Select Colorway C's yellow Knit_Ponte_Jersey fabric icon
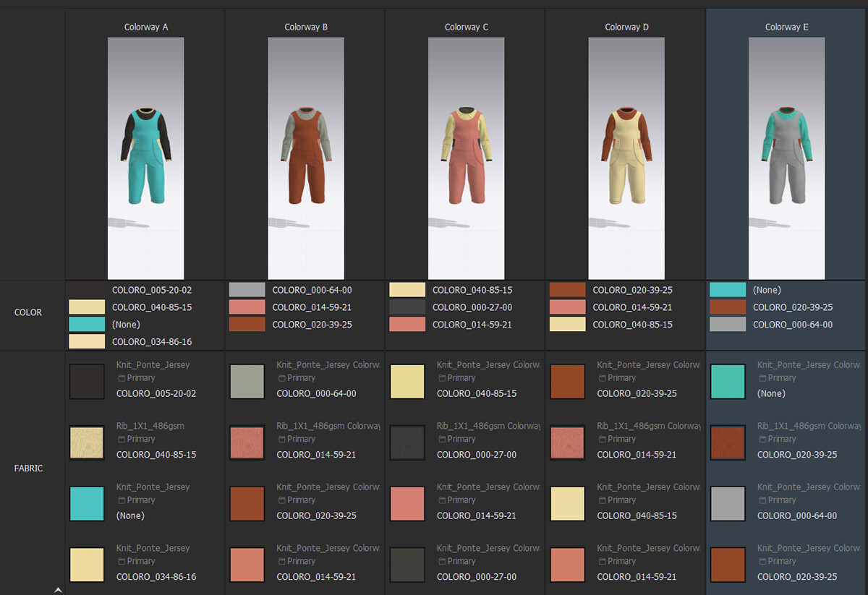The width and height of the screenshot is (868, 595). pyautogui.click(x=407, y=382)
